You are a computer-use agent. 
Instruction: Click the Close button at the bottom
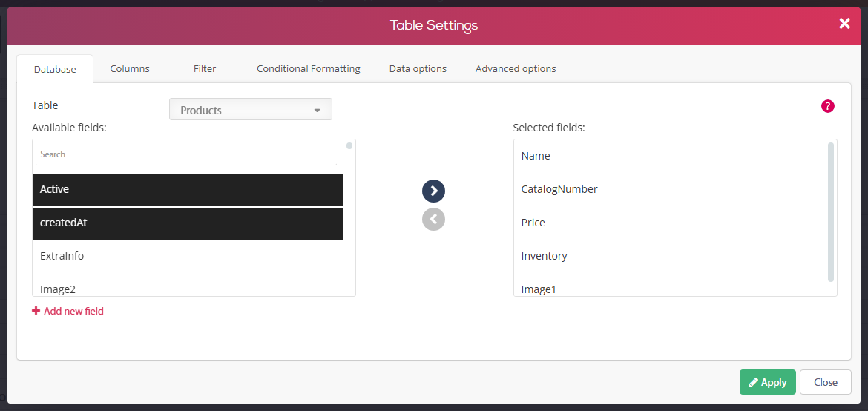(x=826, y=382)
